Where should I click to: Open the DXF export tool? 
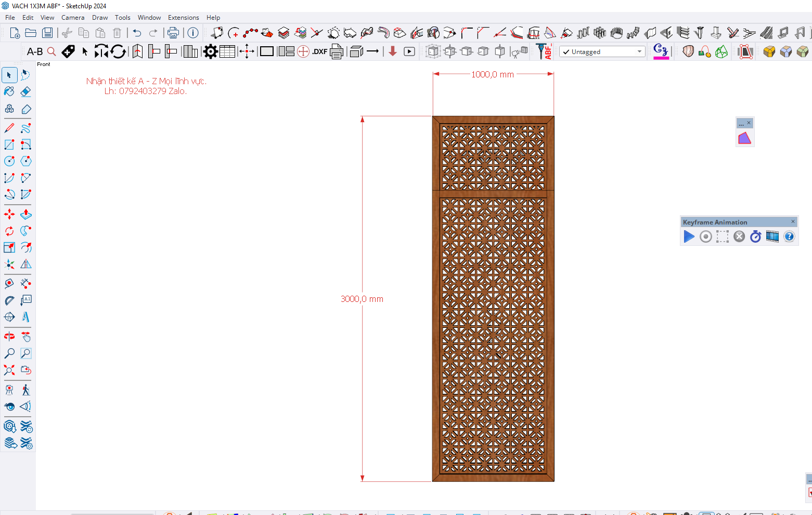point(319,51)
